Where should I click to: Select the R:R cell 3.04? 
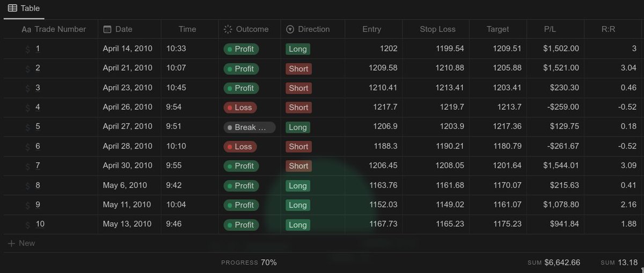coord(613,68)
